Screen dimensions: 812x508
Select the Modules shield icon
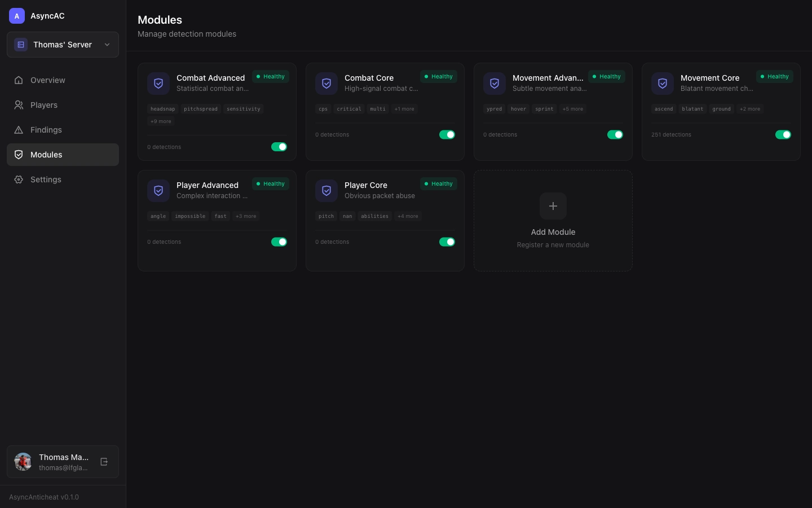(19, 155)
